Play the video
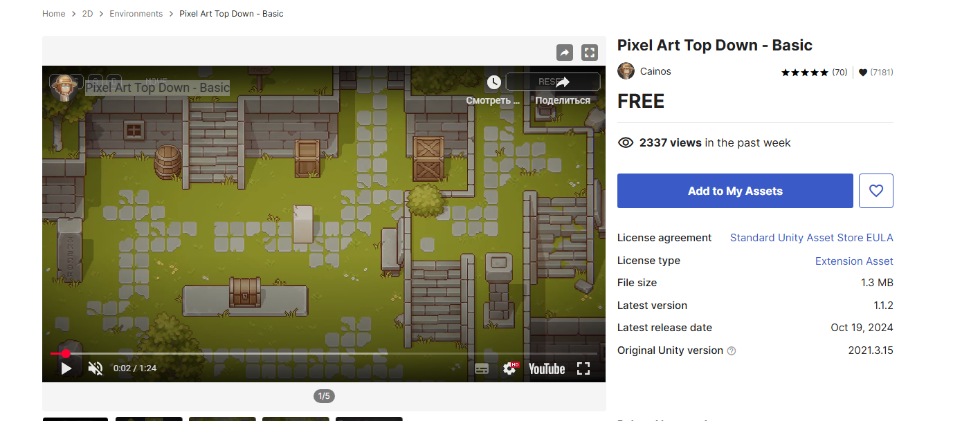 (x=66, y=368)
